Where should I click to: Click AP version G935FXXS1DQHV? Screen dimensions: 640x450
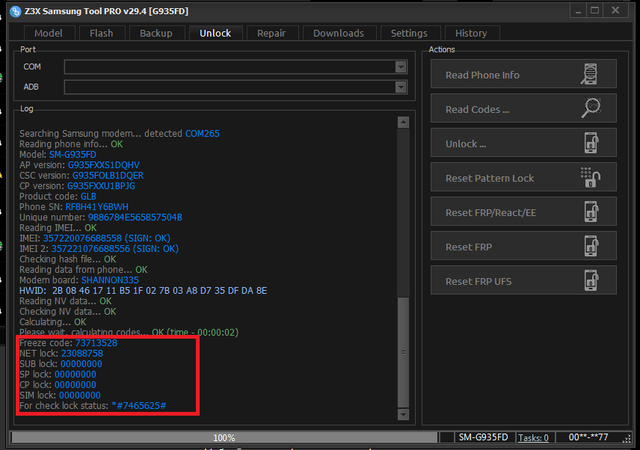[104, 165]
